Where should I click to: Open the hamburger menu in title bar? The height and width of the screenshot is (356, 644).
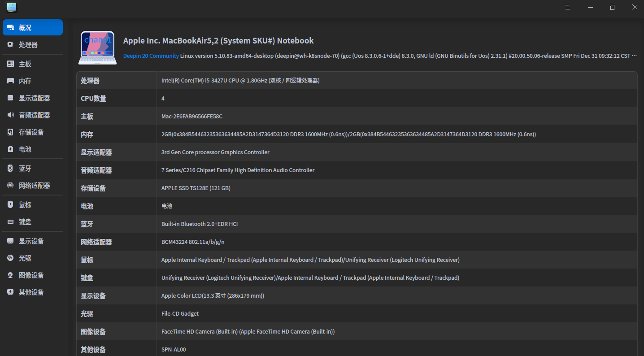(x=567, y=7)
